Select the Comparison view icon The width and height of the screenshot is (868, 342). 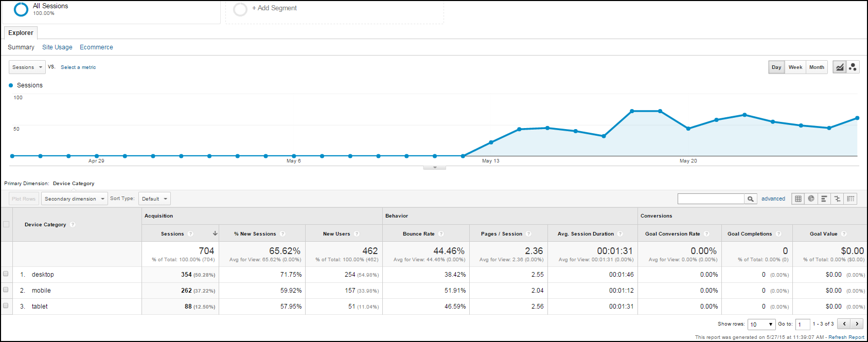838,199
